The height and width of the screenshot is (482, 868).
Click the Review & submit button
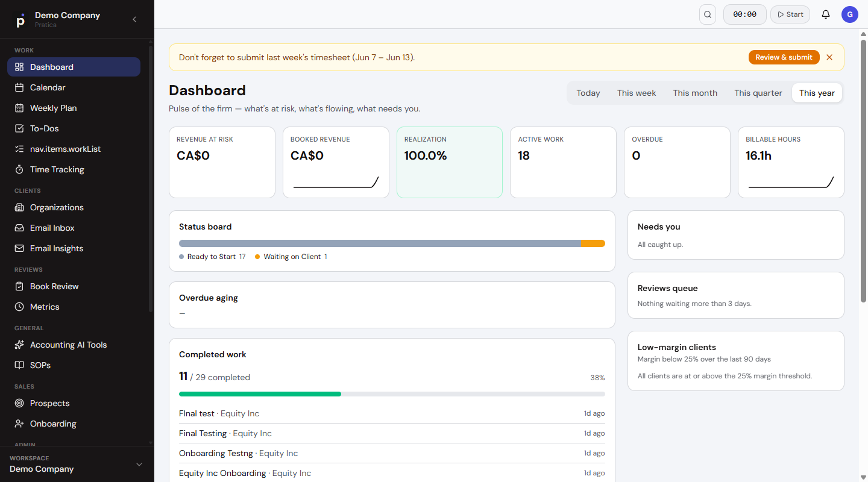784,57
